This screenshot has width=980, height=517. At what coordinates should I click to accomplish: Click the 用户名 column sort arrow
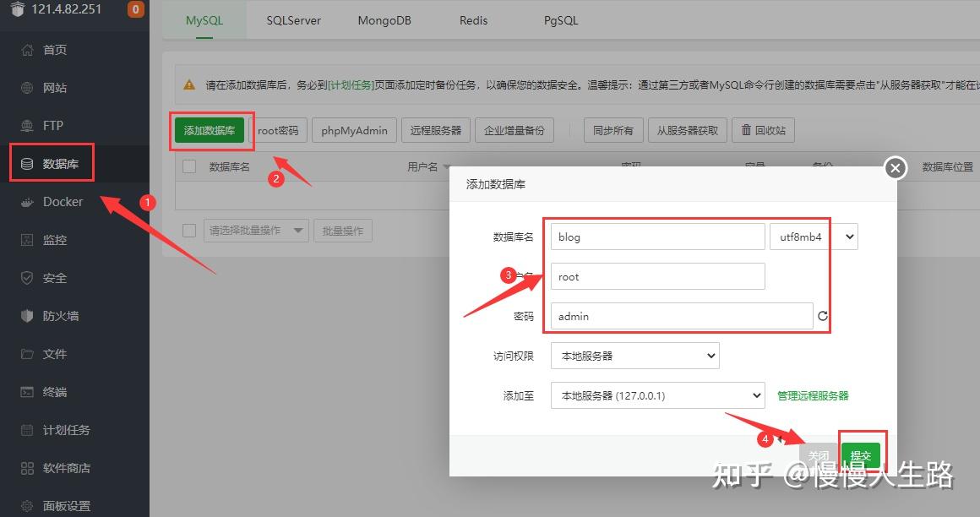point(447,167)
